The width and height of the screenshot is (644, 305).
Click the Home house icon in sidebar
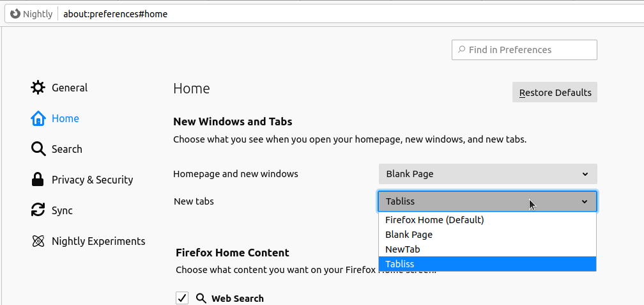pyautogui.click(x=38, y=118)
